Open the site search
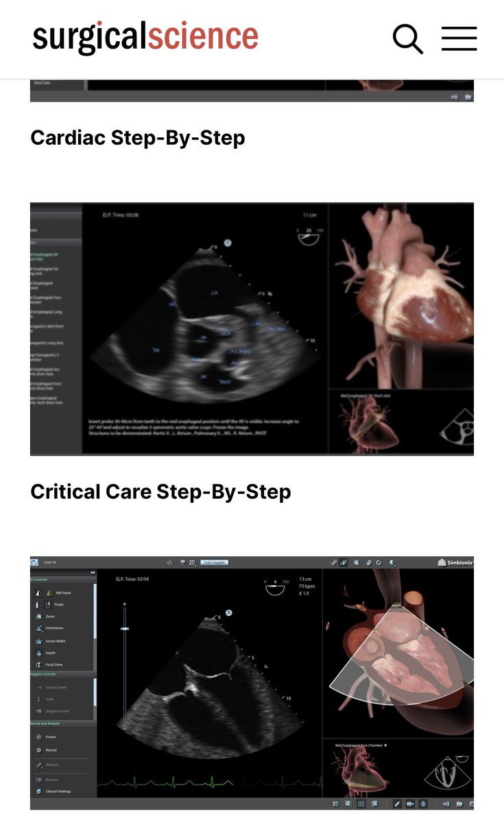 [407, 38]
